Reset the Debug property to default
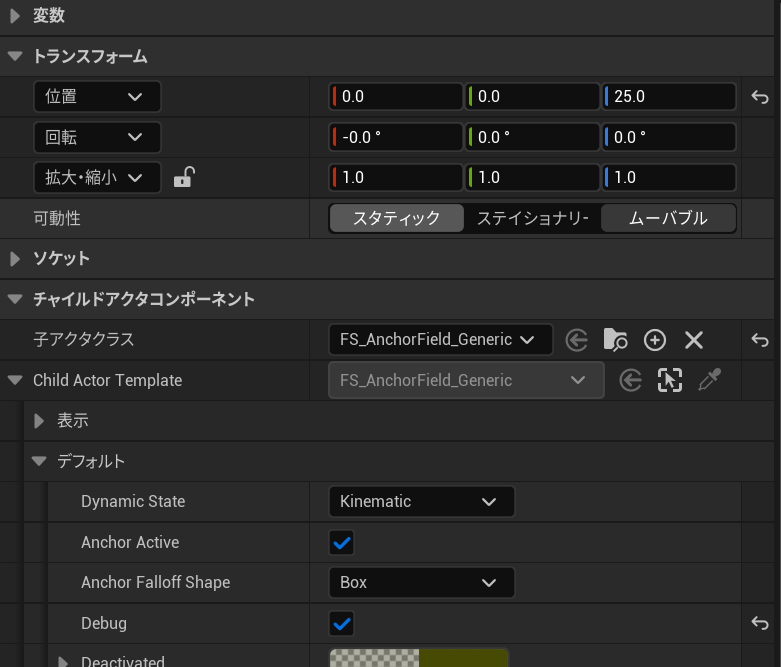781x667 pixels. (759, 623)
